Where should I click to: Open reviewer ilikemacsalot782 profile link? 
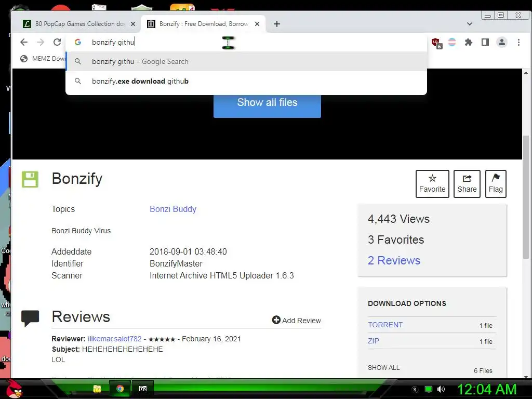coord(115,339)
